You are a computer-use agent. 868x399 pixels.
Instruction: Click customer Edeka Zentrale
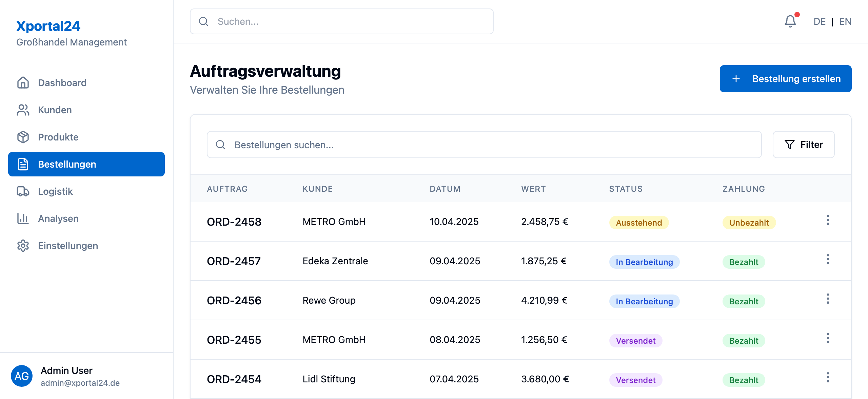(335, 261)
